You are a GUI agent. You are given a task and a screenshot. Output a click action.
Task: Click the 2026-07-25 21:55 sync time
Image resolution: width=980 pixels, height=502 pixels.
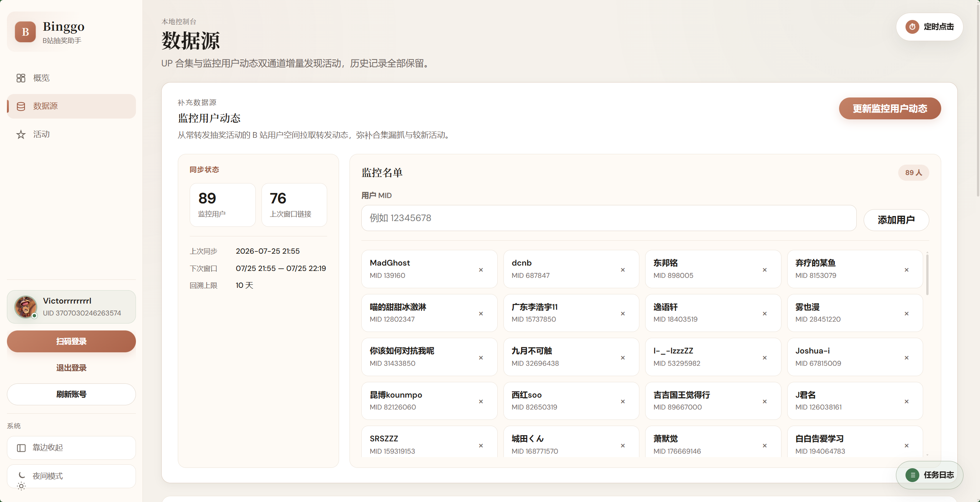(268, 251)
